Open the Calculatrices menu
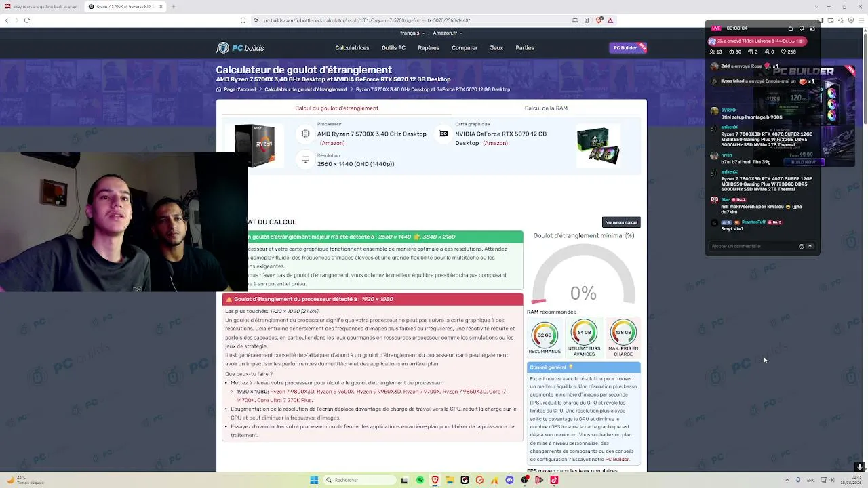This screenshot has width=868, height=488. (x=352, y=48)
